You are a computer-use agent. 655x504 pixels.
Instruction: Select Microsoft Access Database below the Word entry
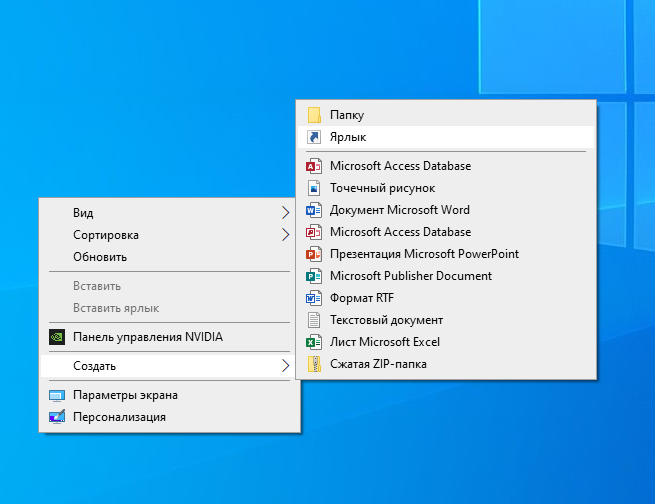click(x=446, y=232)
